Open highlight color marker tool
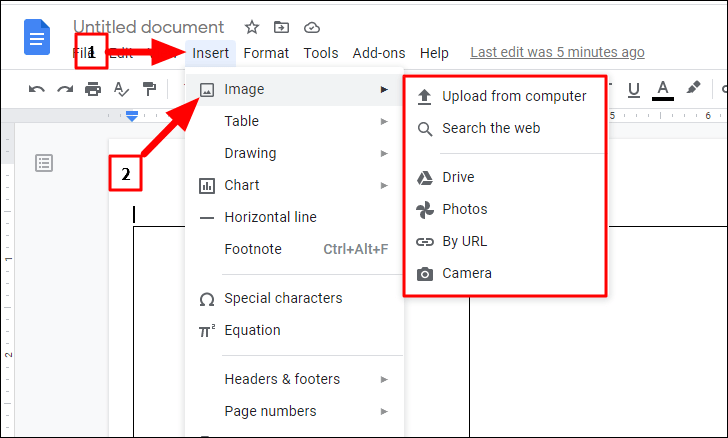The width and height of the screenshot is (728, 438). point(693,87)
